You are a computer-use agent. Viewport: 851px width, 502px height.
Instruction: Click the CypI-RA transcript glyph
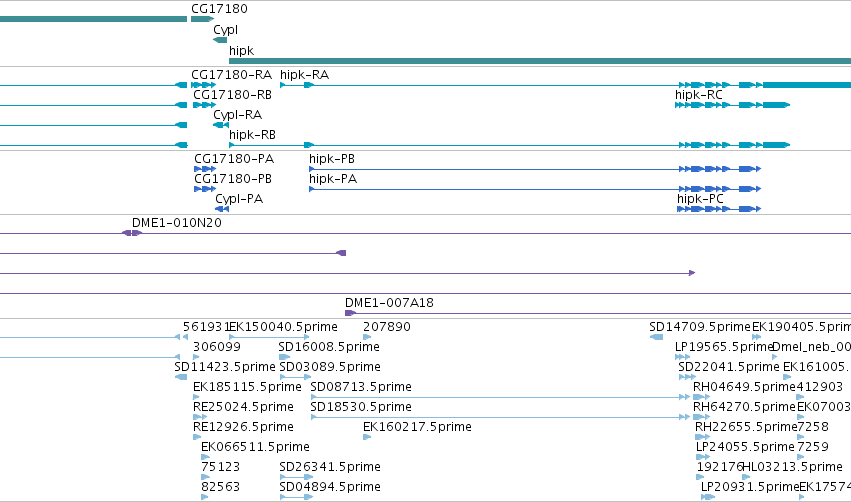tap(221, 125)
